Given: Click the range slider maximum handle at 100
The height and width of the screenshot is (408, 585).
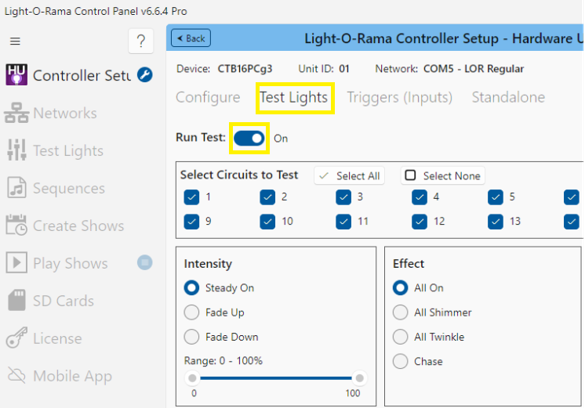Looking at the screenshot, I should point(360,378).
